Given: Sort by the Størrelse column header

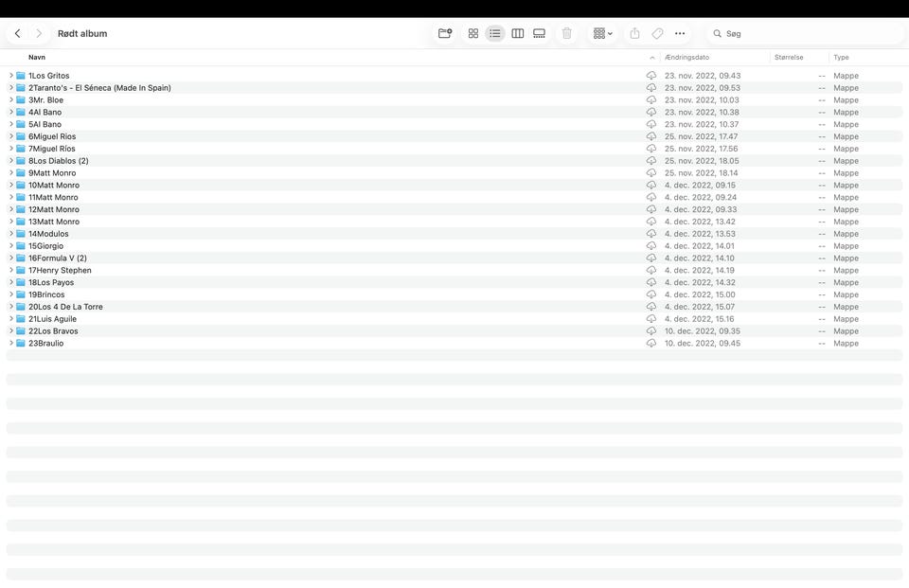Looking at the screenshot, I should pyautogui.click(x=789, y=58).
